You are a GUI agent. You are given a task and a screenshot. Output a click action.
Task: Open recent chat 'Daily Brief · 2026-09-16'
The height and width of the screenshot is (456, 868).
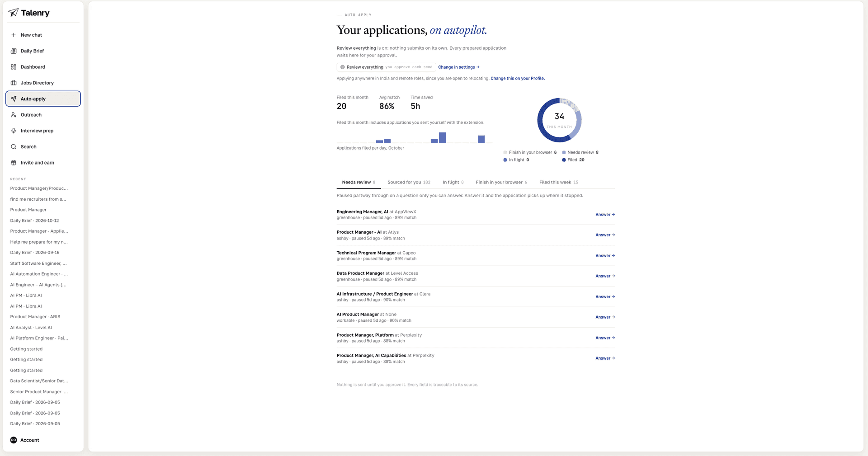pos(35,253)
